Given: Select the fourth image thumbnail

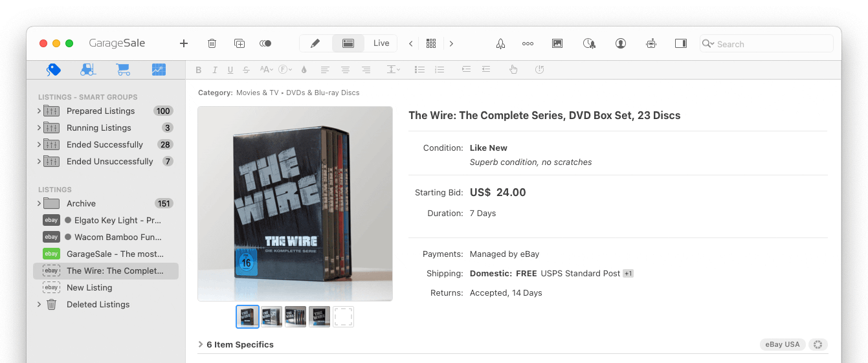Looking at the screenshot, I should [320, 317].
